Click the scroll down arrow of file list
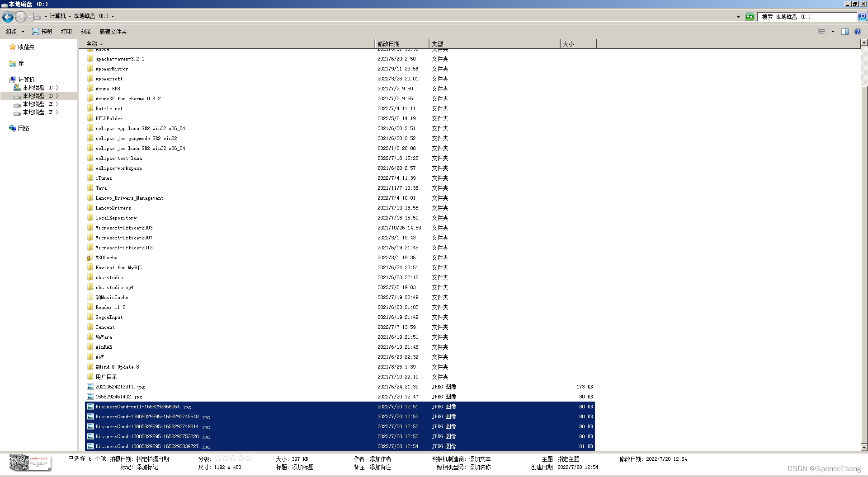Image resolution: width=868 pixels, height=477 pixels. 864,448
